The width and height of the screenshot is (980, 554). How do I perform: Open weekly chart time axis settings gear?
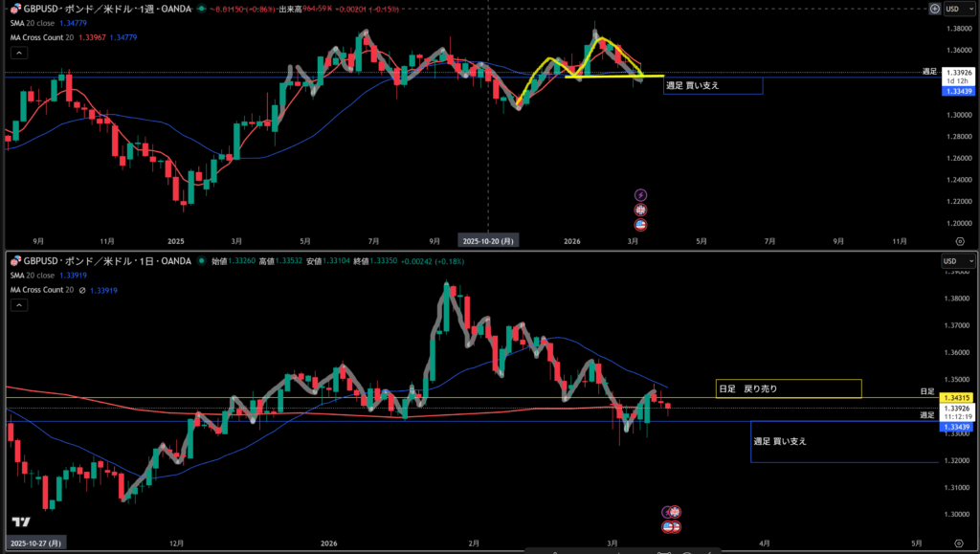[x=959, y=242]
